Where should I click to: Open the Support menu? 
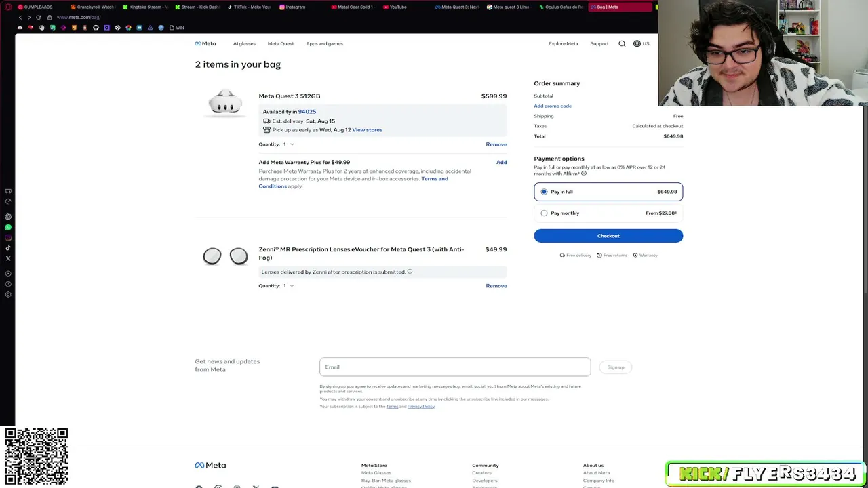coord(599,43)
